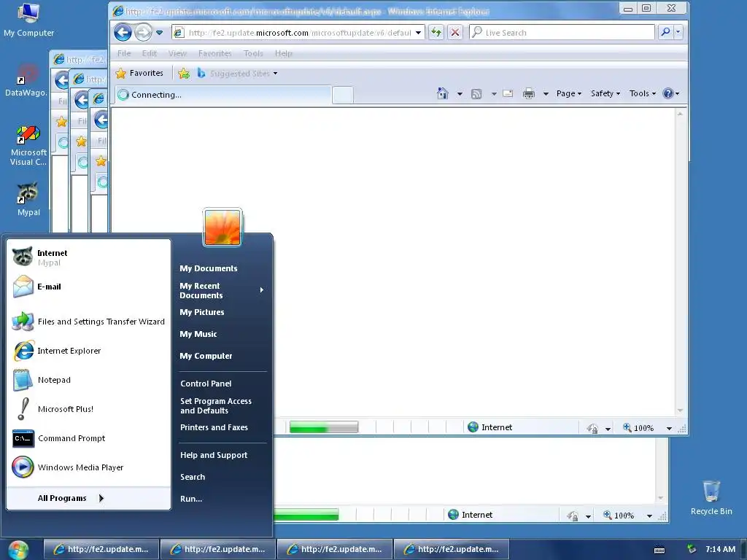Expand the front window zoom level dropdown

(x=669, y=428)
